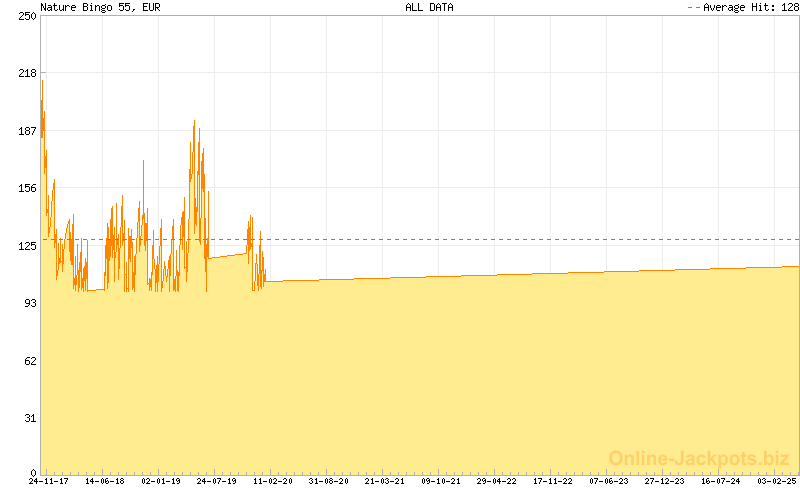Screen dimensions: 800x490
Task: Click the 250 value on y-axis
Action: (x=28, y=16)
